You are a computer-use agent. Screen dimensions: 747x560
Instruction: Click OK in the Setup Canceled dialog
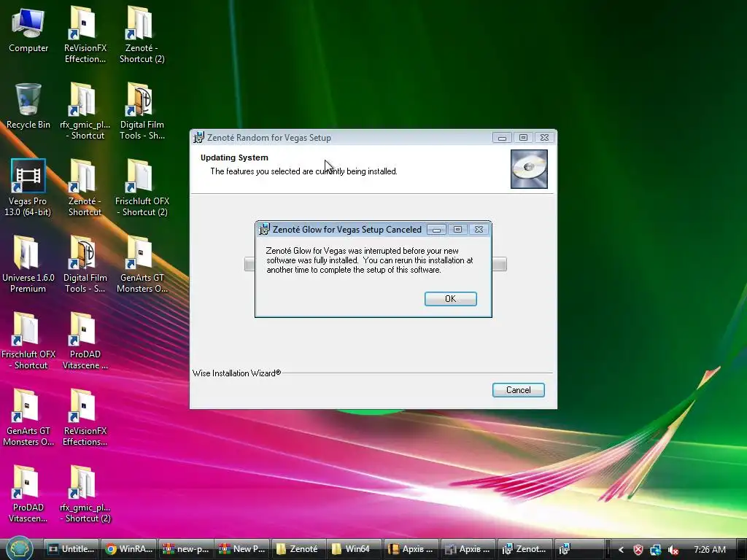(x=450, y=298)
